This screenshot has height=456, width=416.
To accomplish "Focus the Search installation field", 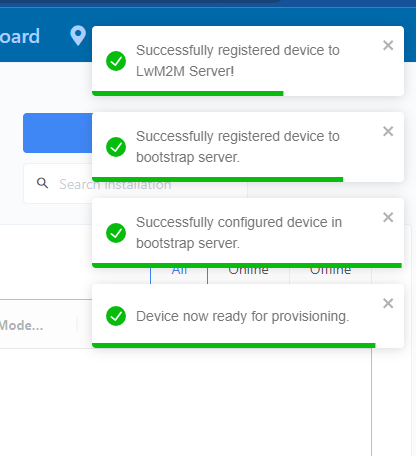I will [135, 184].
